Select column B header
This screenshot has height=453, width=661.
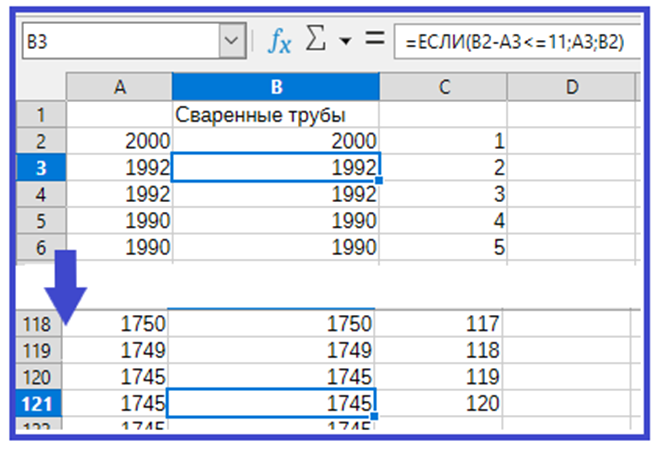click(x=275, y=87)
